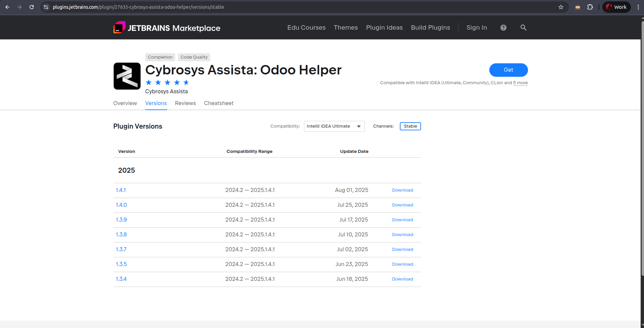Open the Work profile menu
Screen dimensions: 644x328
pyautogui.click(x=616, y=7)
